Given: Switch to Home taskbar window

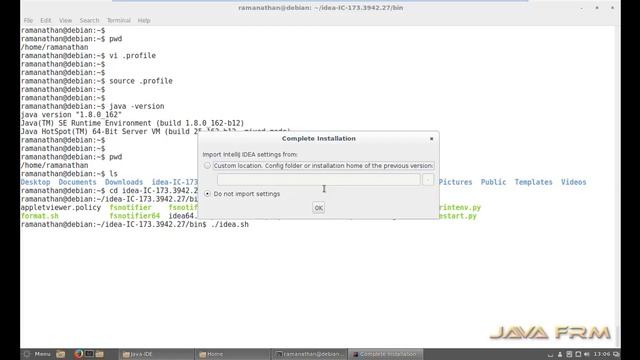Looking at the screenshot, I should coord(233,354).
